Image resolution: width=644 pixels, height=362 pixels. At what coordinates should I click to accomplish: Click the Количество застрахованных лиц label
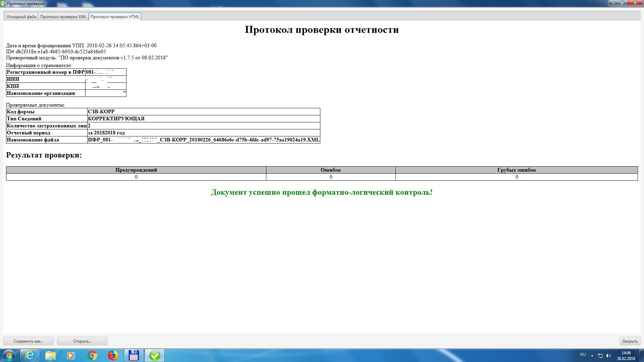tap(47, 126)
